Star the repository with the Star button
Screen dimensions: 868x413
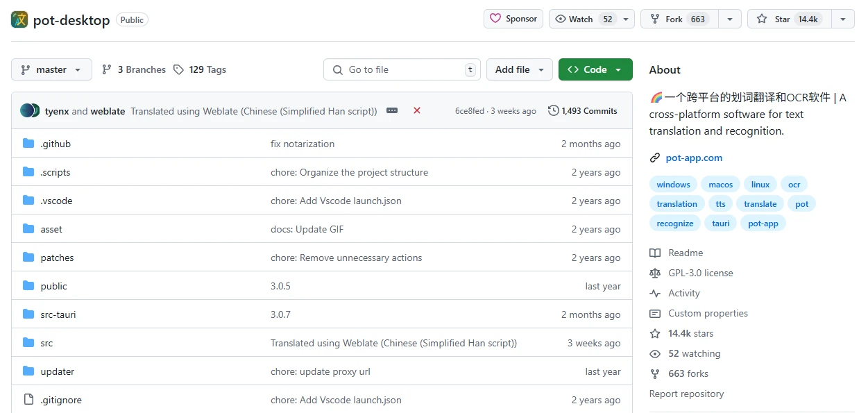pos(789,19)
